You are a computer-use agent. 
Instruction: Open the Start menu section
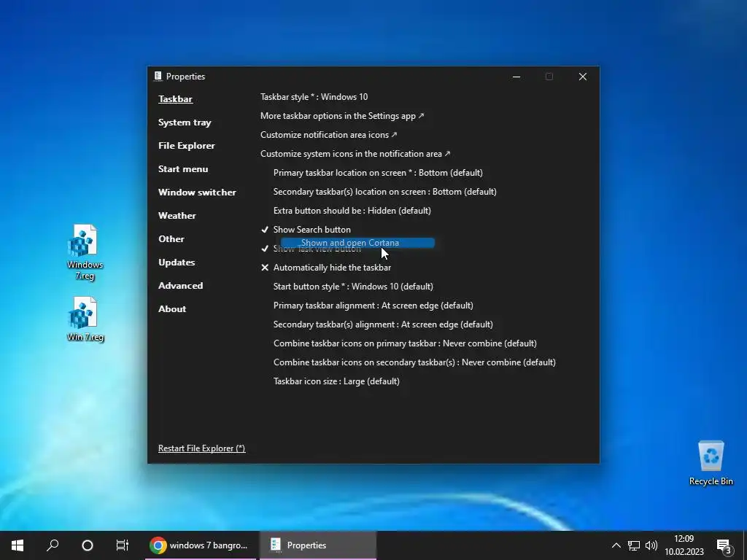pos(183,169)
